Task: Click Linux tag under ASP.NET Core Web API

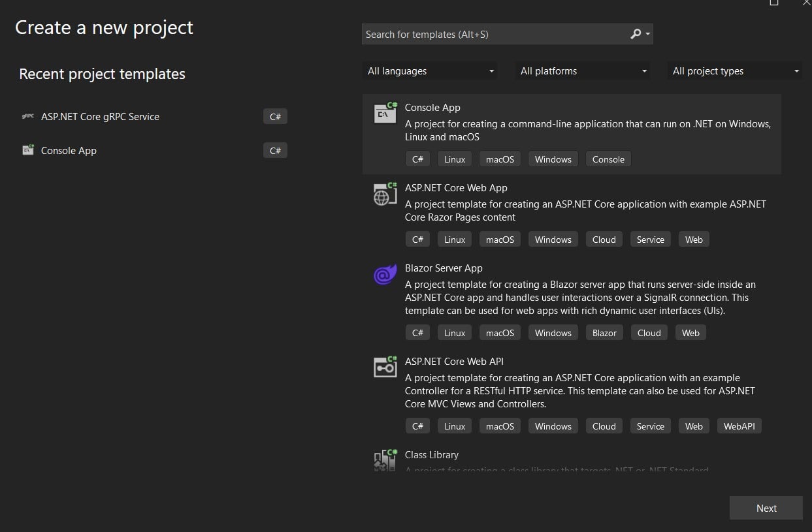Action: tap(455, 426)
